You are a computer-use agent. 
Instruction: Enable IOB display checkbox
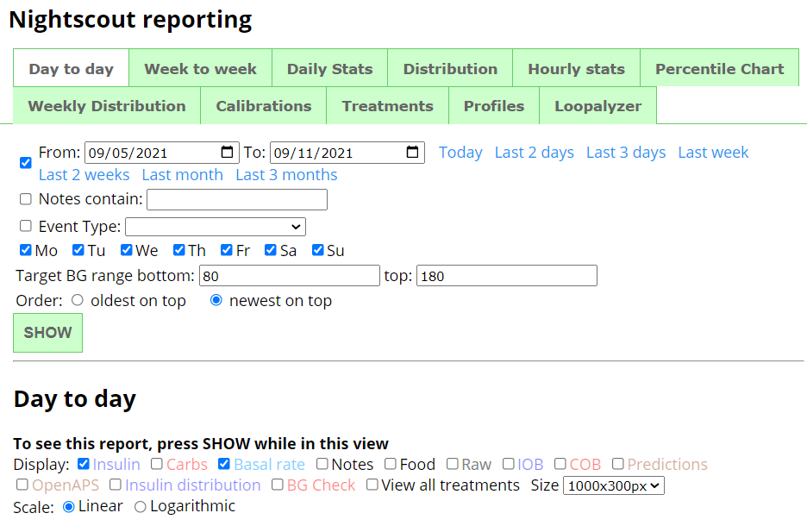pos(509,464)
